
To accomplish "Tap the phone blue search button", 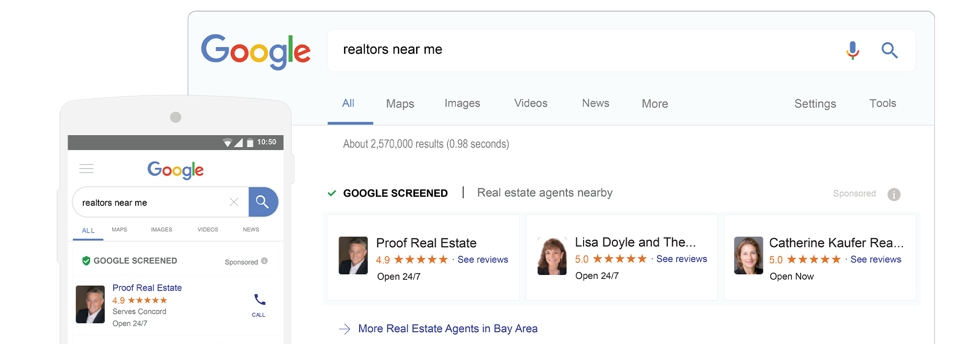I will click(x=263, y=202).
